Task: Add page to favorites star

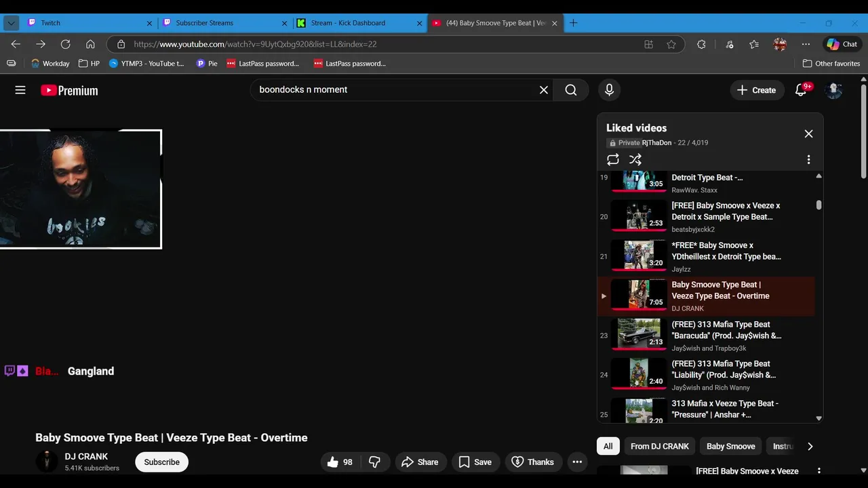Action: [671, 44]
